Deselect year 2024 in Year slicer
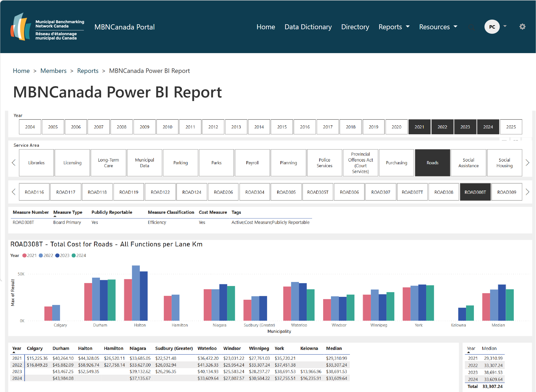The width and height of the screenshot is (536, 392). [x=488, y=127]
